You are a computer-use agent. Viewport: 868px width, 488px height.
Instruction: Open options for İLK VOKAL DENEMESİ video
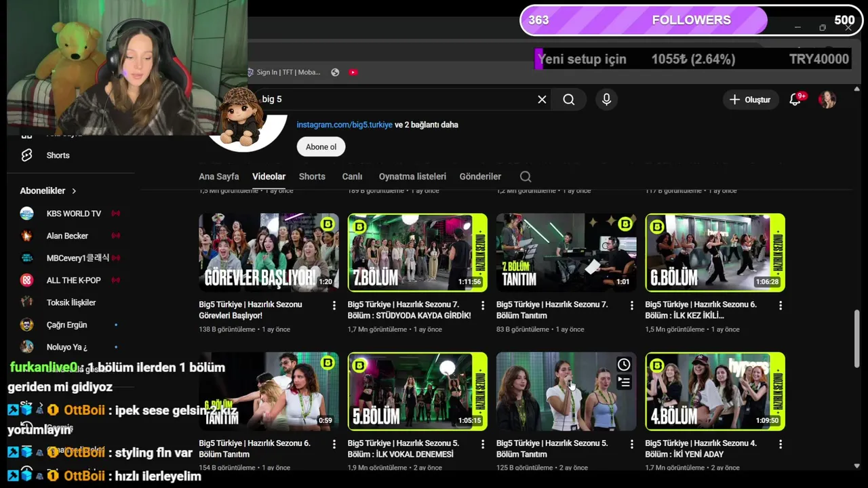[x=483, y=445]
